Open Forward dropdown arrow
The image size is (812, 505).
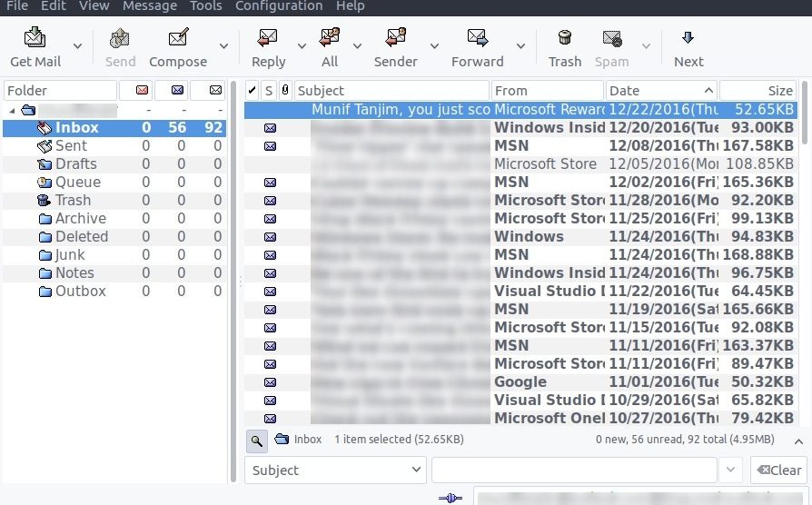click(x=520, y=46)
